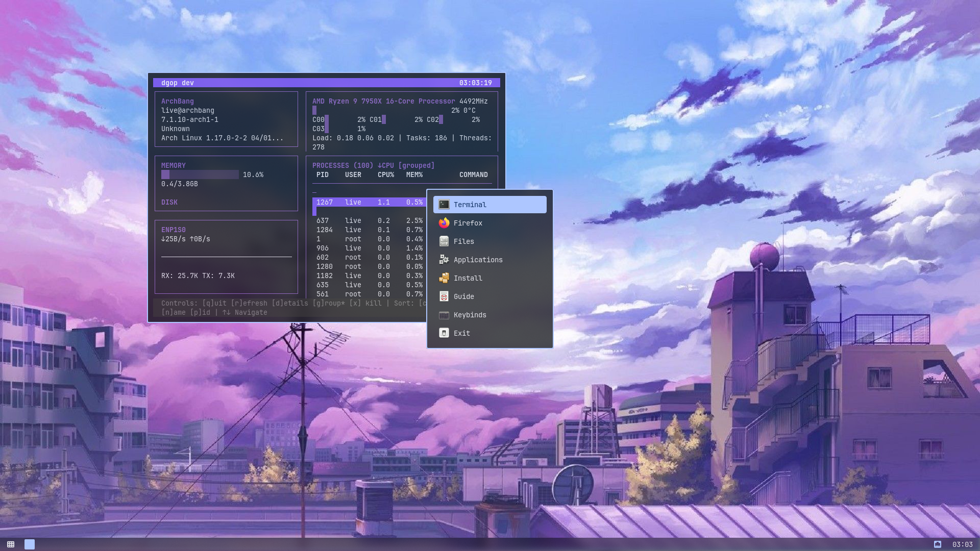This screenshot has width=980, height=551.
Task: Select process row with PID 637
Action: pyautogui.click(x=370, y=220)
